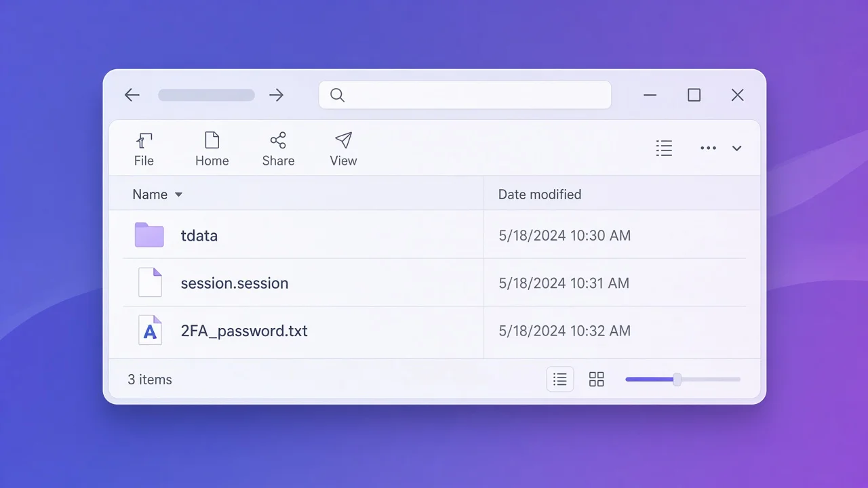
Task: Click date 5/18/2024 10:30 AM
Action: (565, 236)
